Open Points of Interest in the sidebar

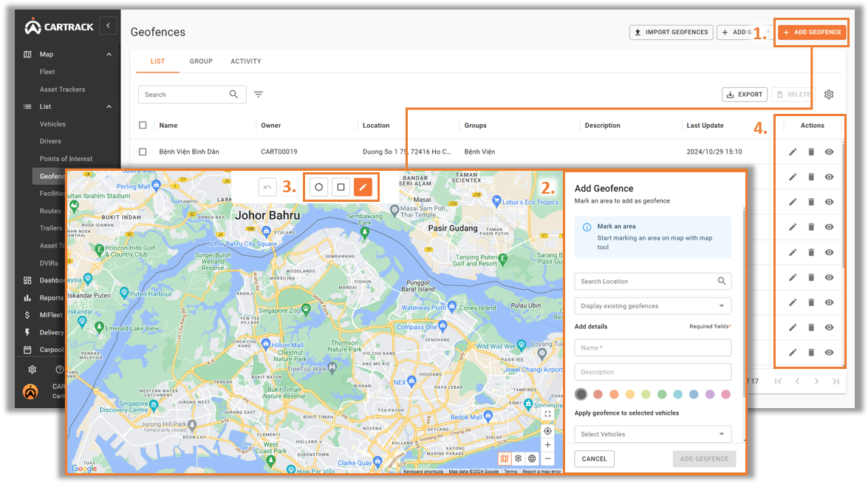66,158
